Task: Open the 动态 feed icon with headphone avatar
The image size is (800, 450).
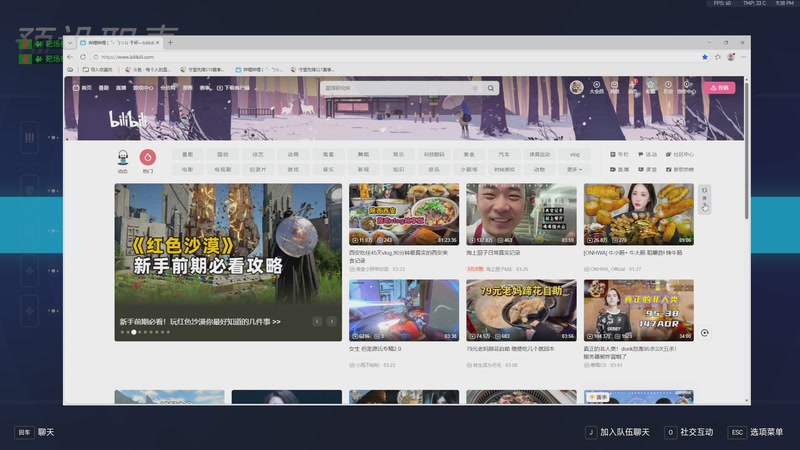Action: 122,158
